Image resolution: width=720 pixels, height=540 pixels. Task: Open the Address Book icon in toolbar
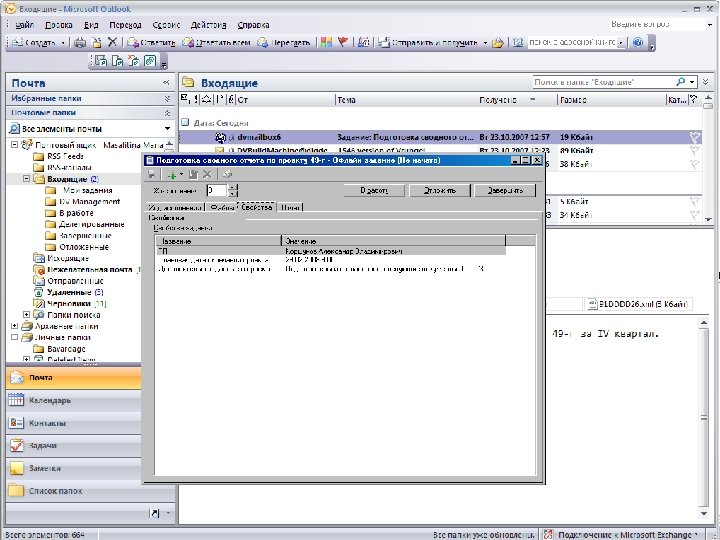(x=518, y=43)
